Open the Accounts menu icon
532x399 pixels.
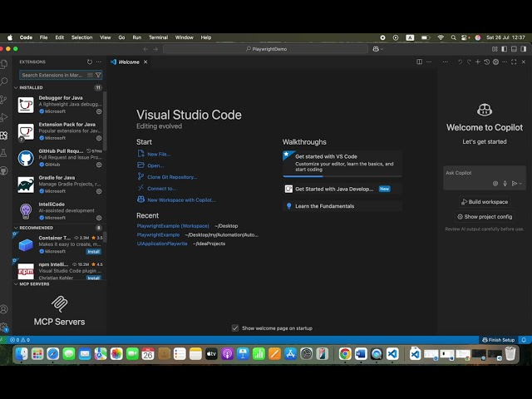point(3,309)
